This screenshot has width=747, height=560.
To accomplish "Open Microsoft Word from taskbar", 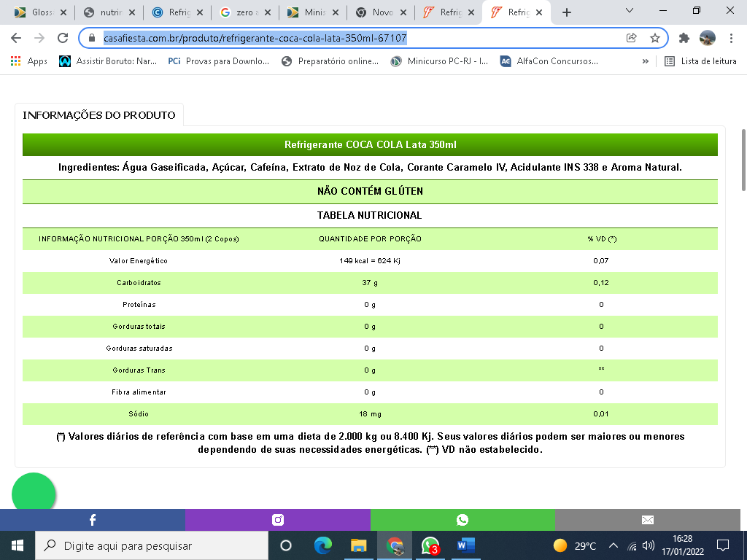I will click(466, 545).
